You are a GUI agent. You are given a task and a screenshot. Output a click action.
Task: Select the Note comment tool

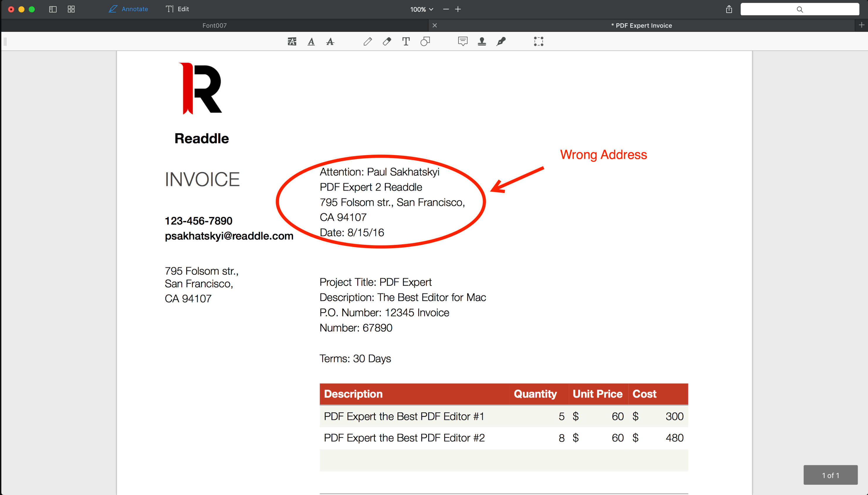463,41
